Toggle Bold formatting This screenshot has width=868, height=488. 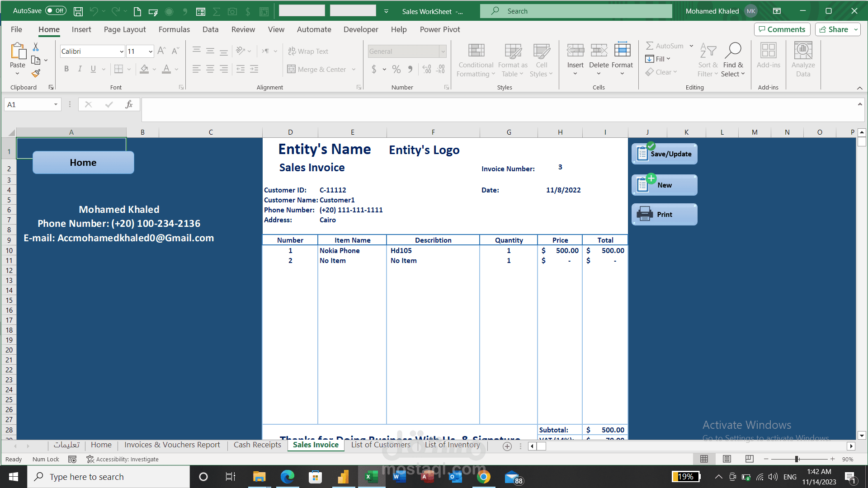click(x=66, y=69)
